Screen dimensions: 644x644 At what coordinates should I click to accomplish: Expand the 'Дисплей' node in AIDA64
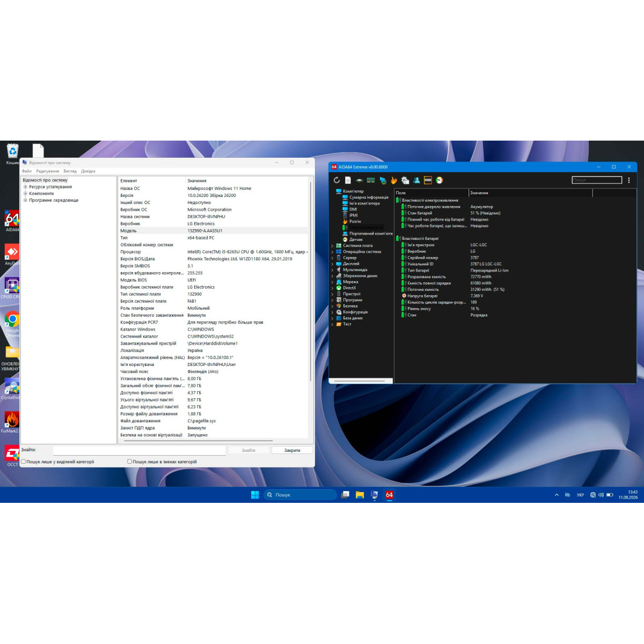332,264
